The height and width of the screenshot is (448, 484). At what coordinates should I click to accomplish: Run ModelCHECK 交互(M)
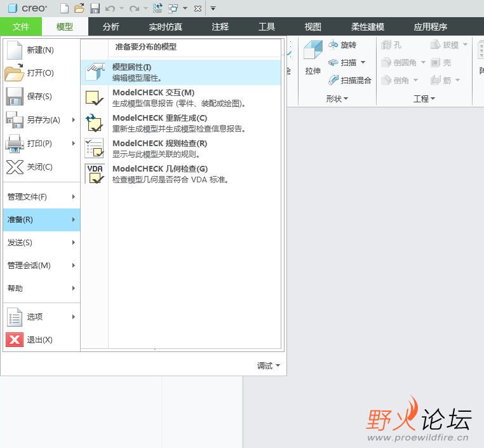(181, 98)
